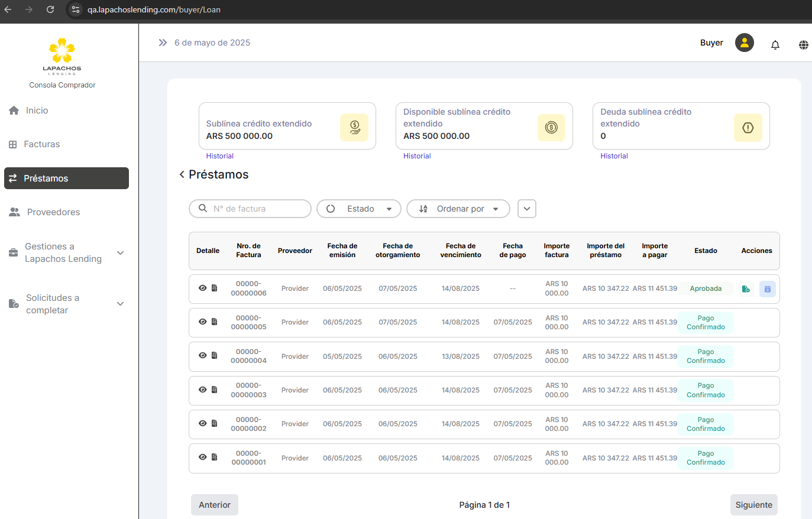Viewport: 812px width, 519px height.
Task: Reload the page in browser
Action: (50, 9)
